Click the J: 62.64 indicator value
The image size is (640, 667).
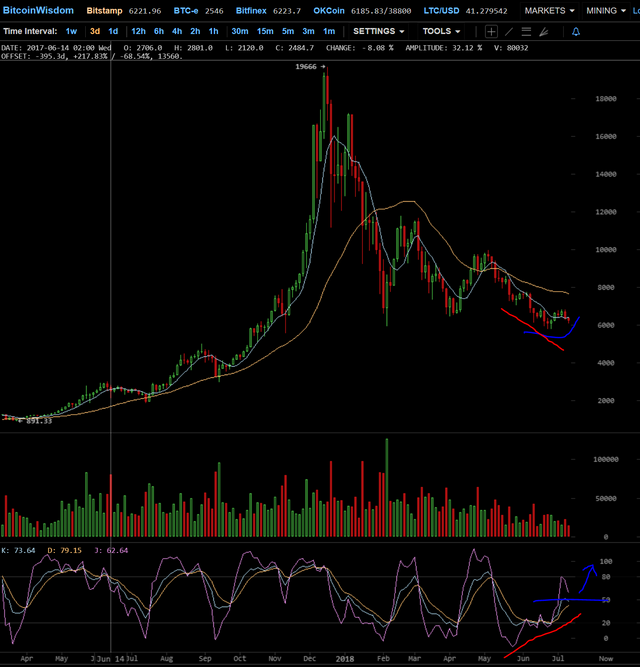click(111, 550)
